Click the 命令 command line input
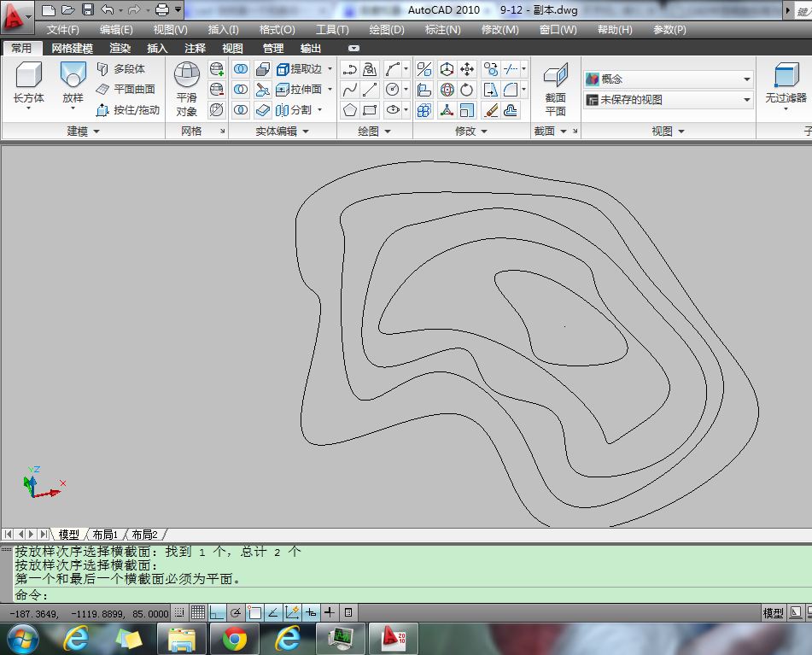The width and height of the screenshot is (812, 655). pos(412,595)
